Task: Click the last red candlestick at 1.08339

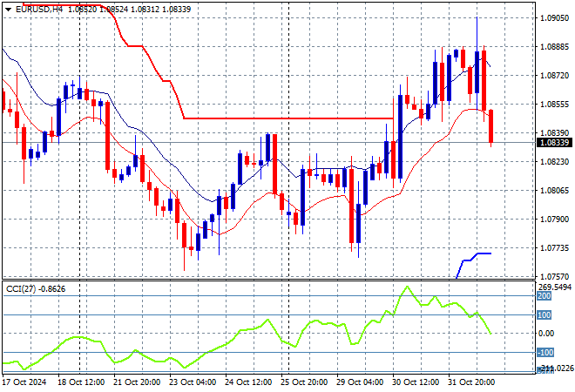Action: (491, 126)
